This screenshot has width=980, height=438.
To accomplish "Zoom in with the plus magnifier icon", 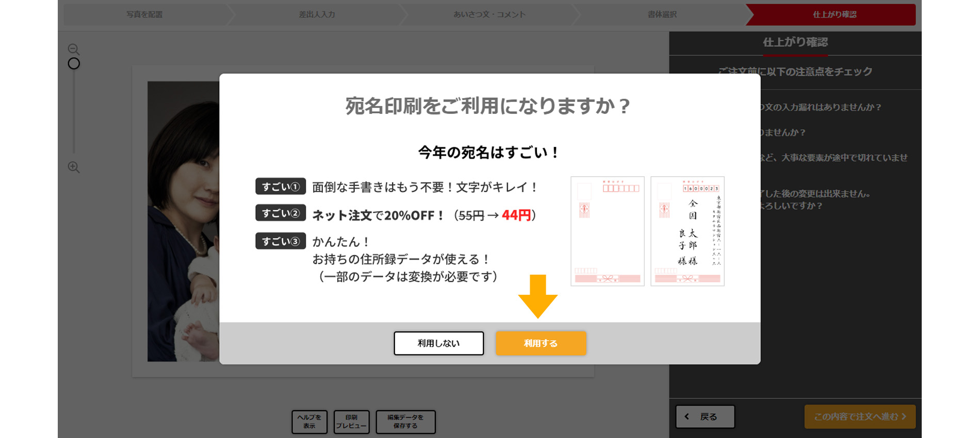I will (74, 167).
